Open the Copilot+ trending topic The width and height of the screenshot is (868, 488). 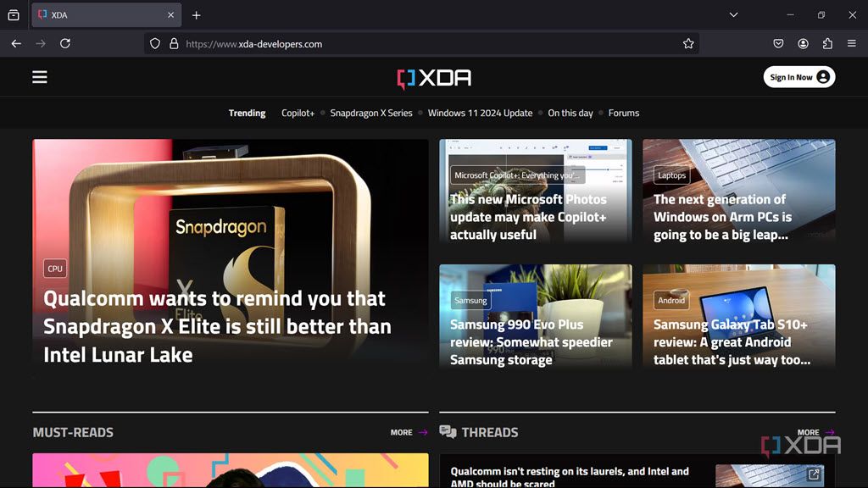click(x=298, y=113)
